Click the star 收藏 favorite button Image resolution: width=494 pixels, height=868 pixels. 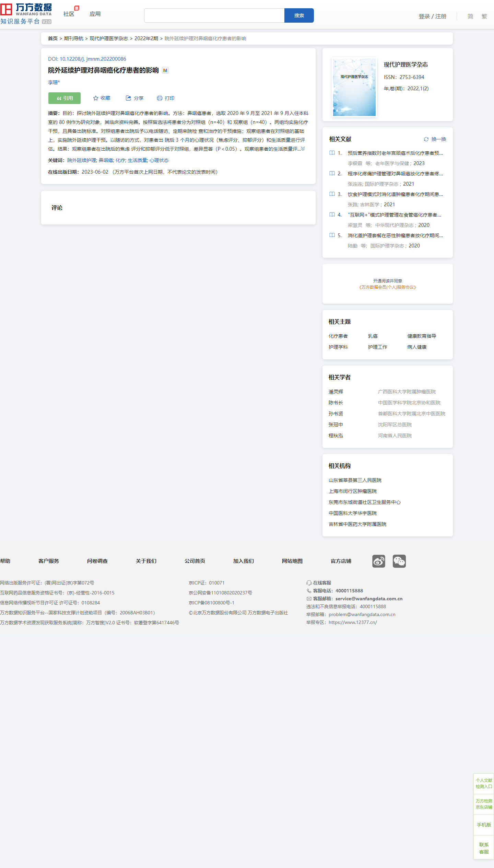tap(102, 98)
